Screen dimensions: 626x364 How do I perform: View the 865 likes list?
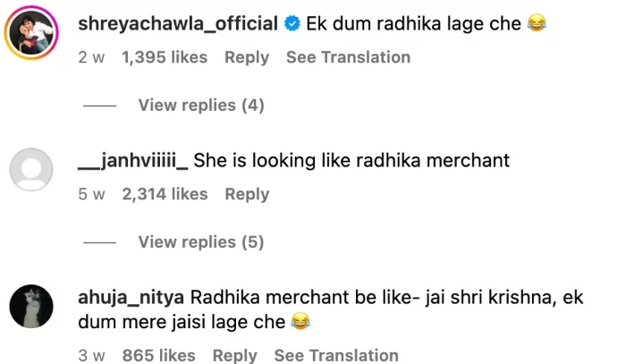pyautogui.click(x=159, y=355)
